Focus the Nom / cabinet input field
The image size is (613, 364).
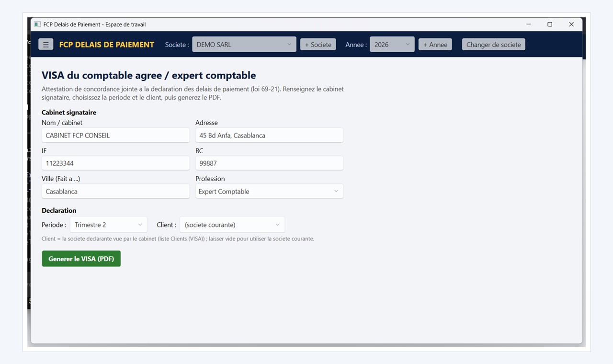tap(115, 135)
